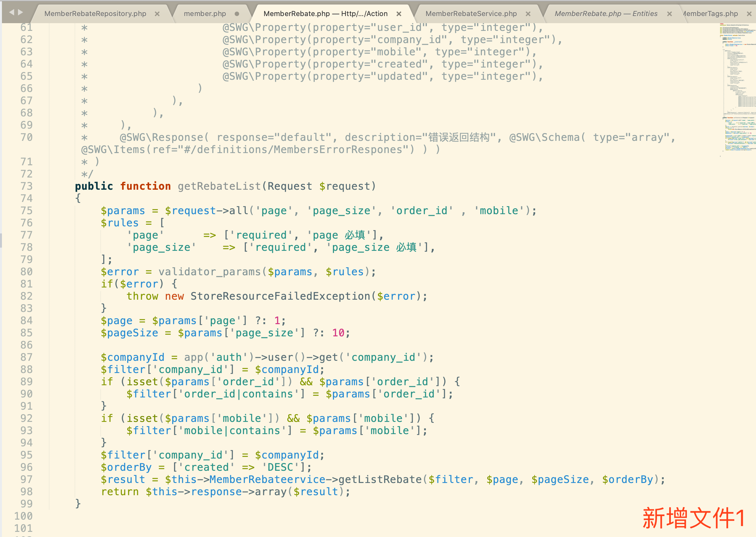The width and height of the screenshot is (756, 537).
Task: Click the forward navigation arrow in tab bar
Action: (21, 12)
